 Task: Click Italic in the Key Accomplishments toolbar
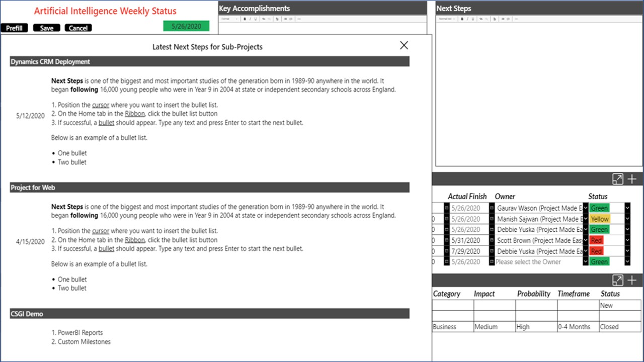point(250,19)
